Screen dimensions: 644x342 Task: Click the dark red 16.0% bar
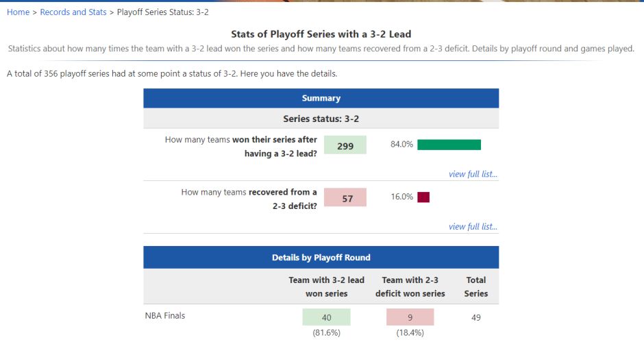click(423, 197)
